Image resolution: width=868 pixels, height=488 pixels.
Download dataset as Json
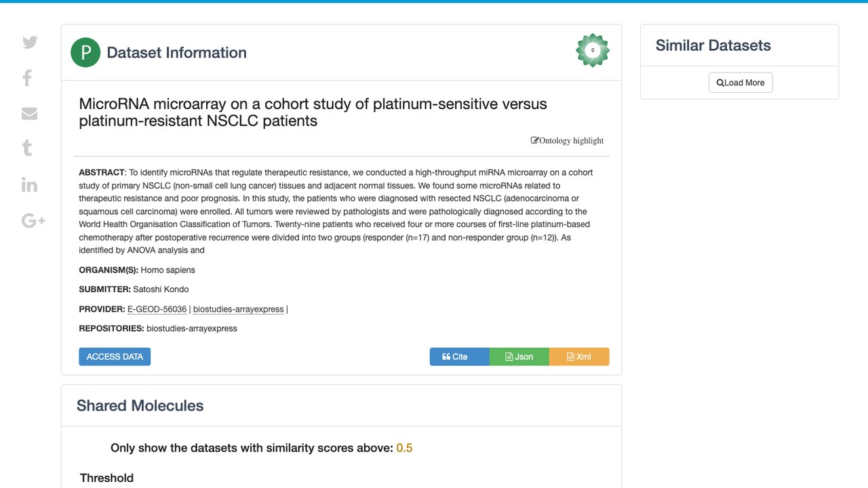(519, 357)
